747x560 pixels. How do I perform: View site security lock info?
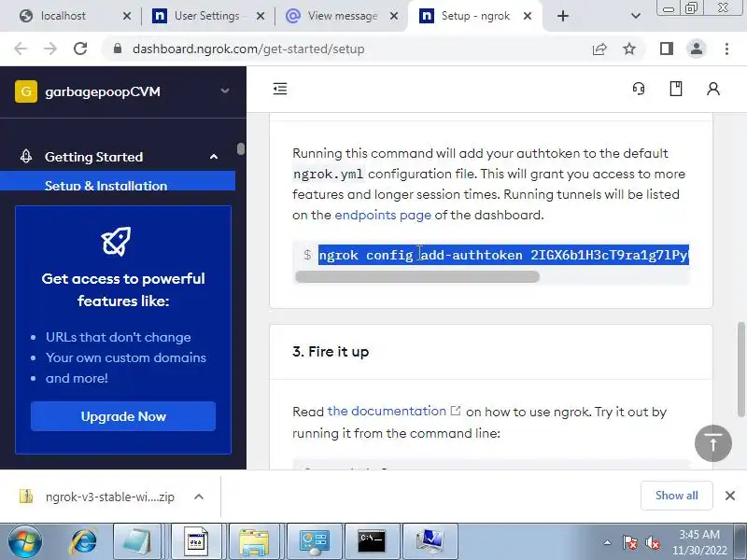[118, 49]
